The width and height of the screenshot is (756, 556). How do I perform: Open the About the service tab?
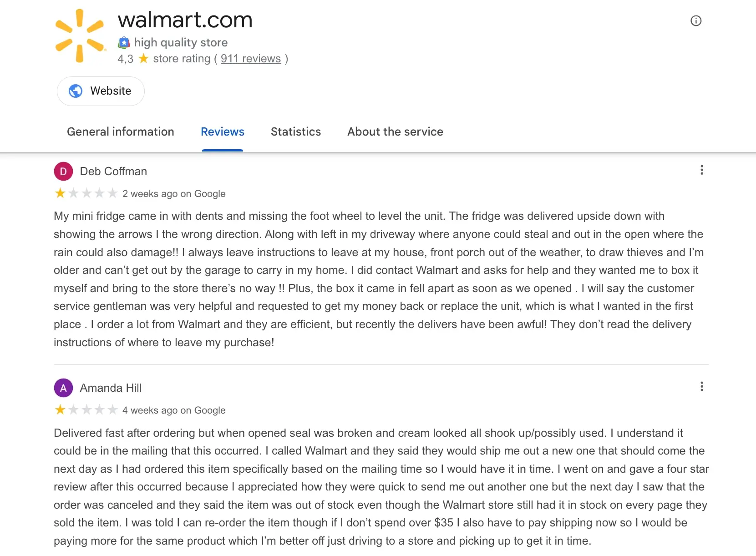(x=395, y=132)
